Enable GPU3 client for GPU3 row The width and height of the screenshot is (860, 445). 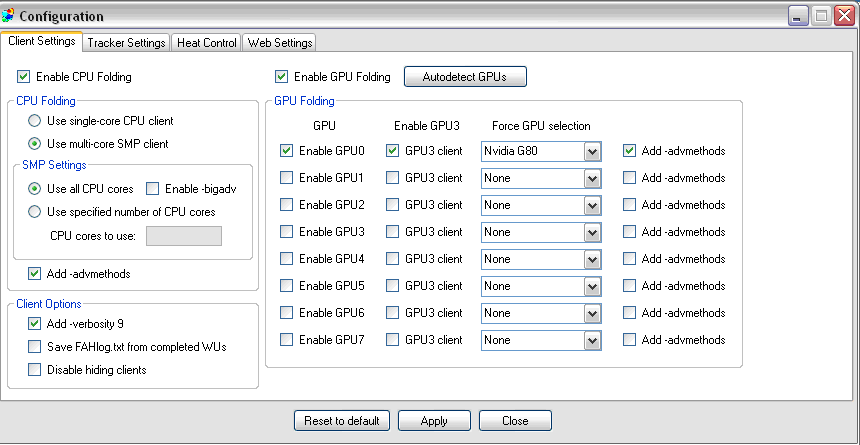tap(392, 232)
